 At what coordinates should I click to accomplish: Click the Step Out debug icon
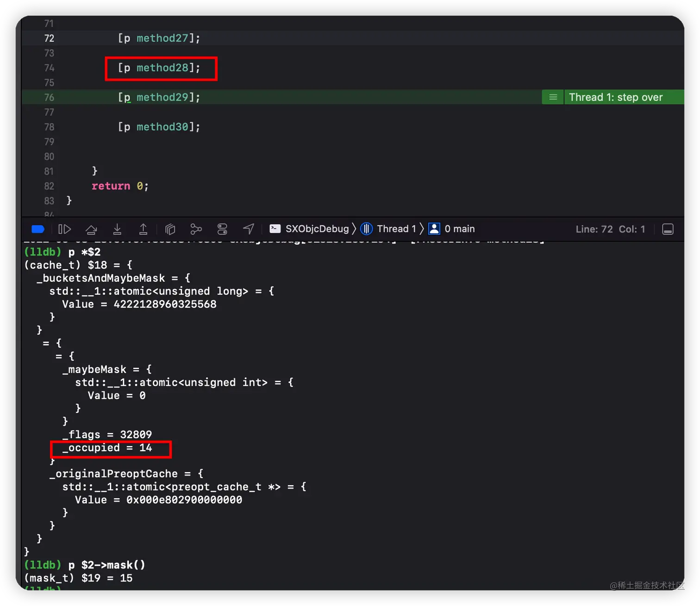click(x=144, y=229)
